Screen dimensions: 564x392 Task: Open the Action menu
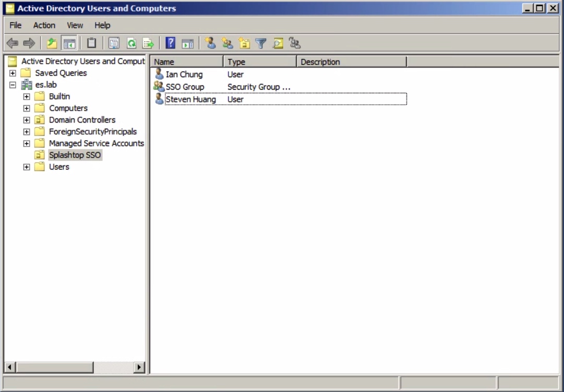tap(44, 25)
